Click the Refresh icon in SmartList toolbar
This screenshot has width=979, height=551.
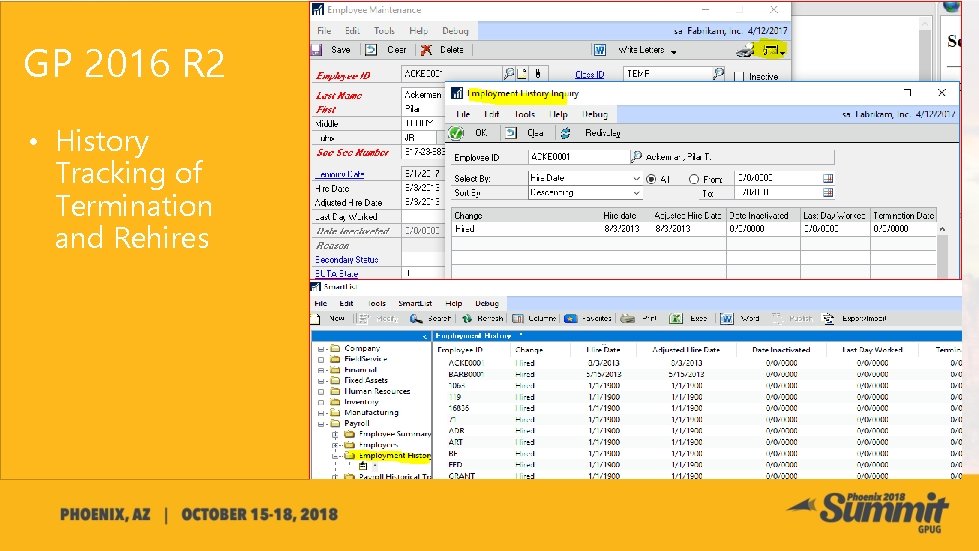[x=466, y=319]
